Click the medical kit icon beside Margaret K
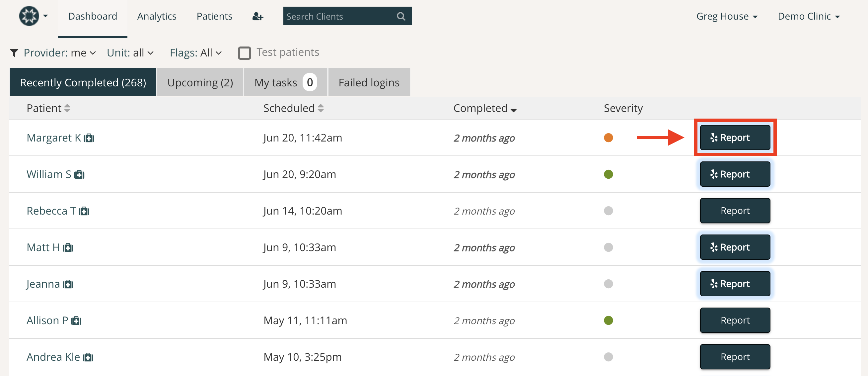 point(89,138)
